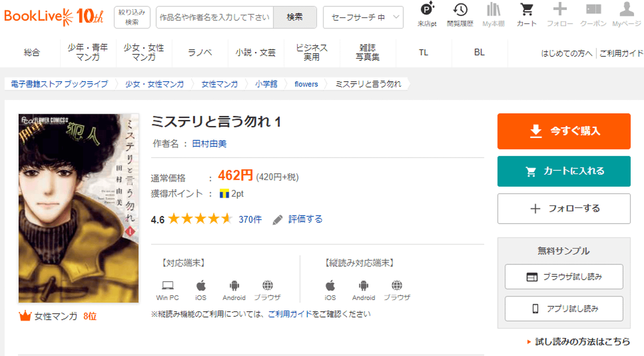Open the クーポン coupon icon

point(593,10)
